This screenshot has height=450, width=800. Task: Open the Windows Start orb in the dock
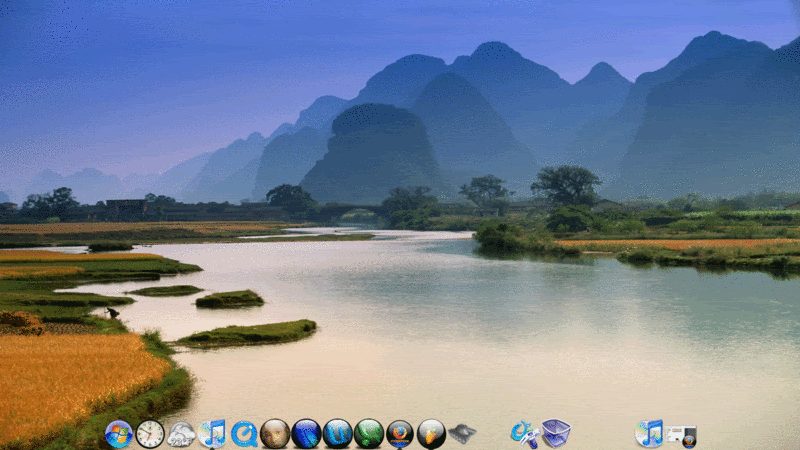click(x=119, y=434)
